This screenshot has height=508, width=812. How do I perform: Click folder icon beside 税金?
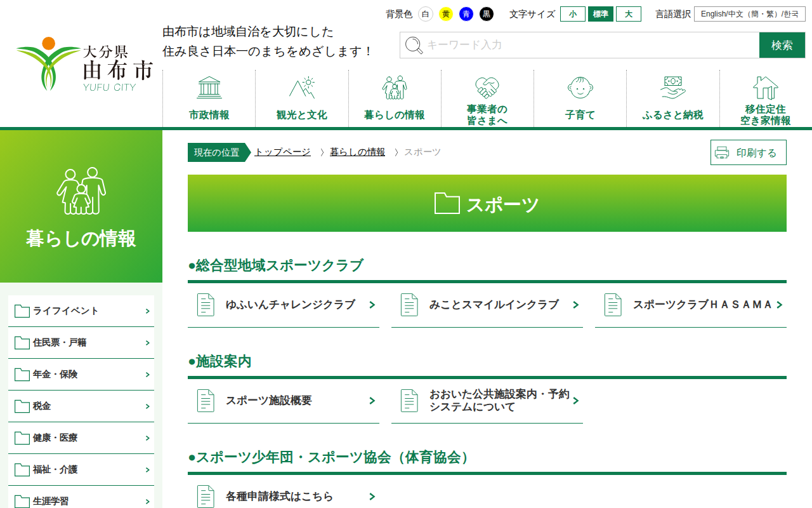[x=22, y=406]
